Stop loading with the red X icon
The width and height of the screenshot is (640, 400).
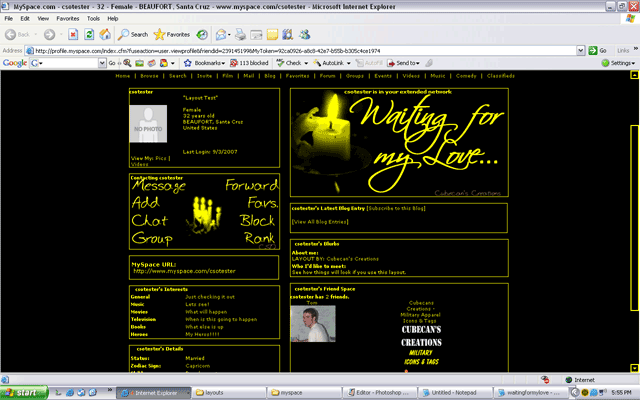pos(73,35)
